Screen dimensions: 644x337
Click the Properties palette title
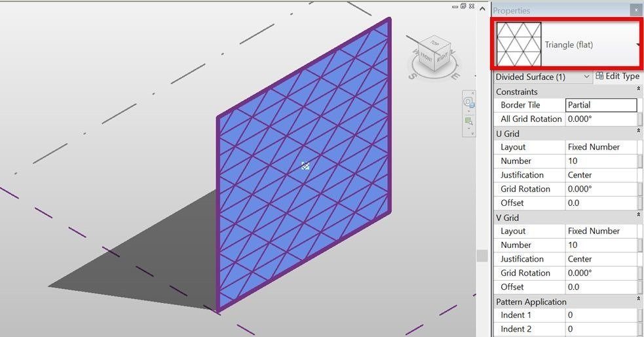tap(512, 10)
